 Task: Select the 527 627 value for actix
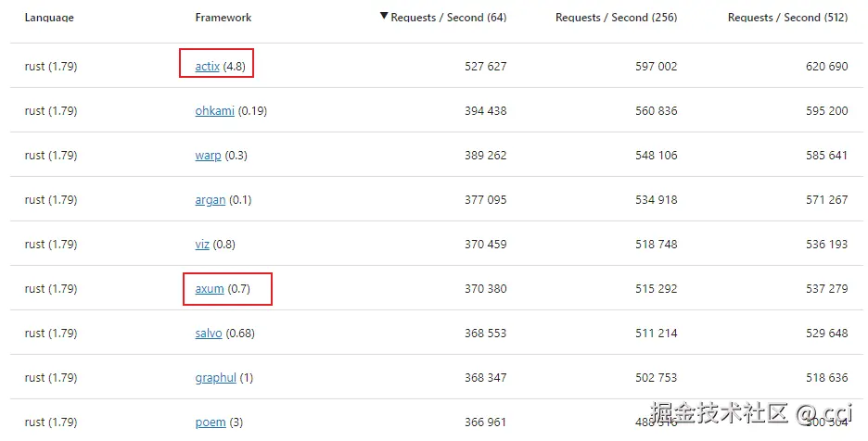coord(485,66)
